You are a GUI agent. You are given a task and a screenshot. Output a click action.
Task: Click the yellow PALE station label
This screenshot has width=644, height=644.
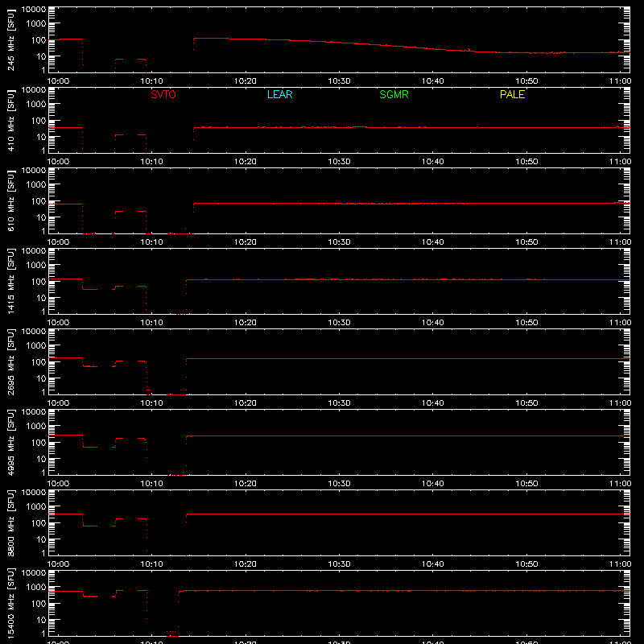tap(512, 94)
